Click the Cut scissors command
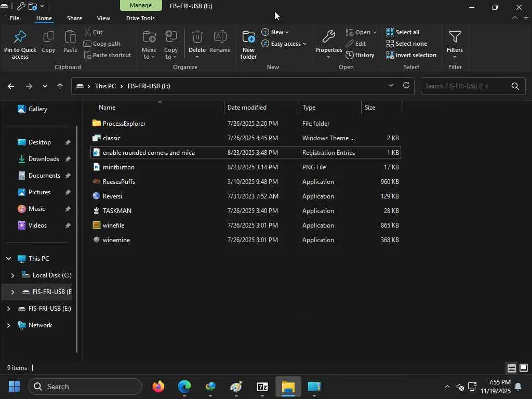Image resolution: width=532 pixels, height=399 pixels. tap(93, 32)
